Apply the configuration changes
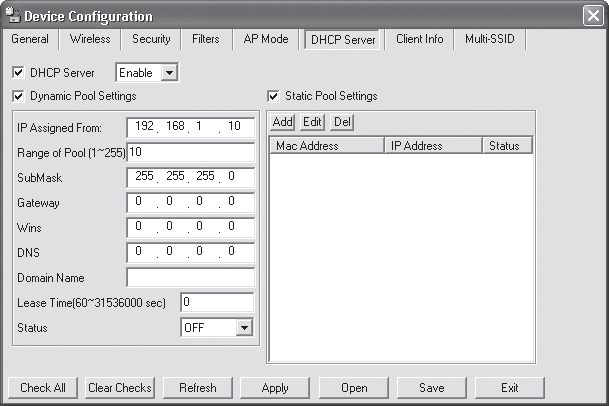This screenshot has width=609, height=406. point(275,388)
